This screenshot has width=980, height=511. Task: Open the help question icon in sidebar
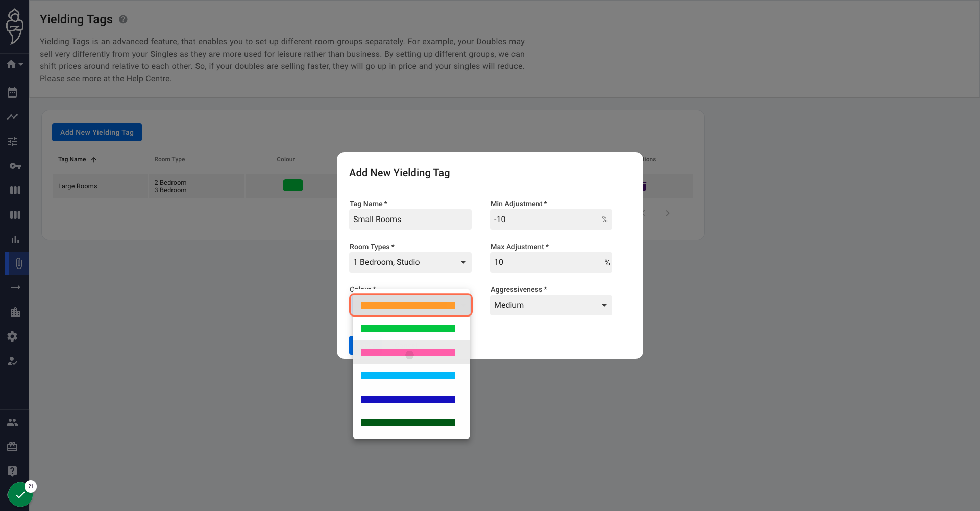[12, 471]
